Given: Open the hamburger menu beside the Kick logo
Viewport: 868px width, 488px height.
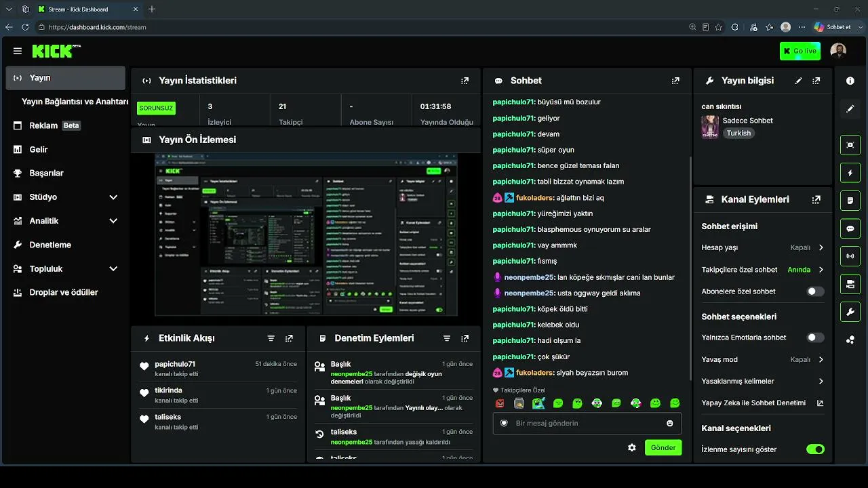Looking at the screenshot, I should click(x=18, y=51).
